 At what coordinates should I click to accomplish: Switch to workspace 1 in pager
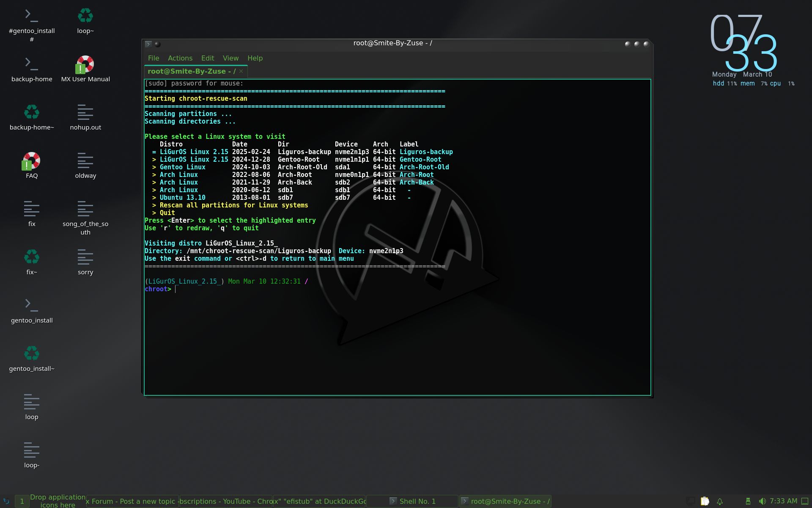22,501
